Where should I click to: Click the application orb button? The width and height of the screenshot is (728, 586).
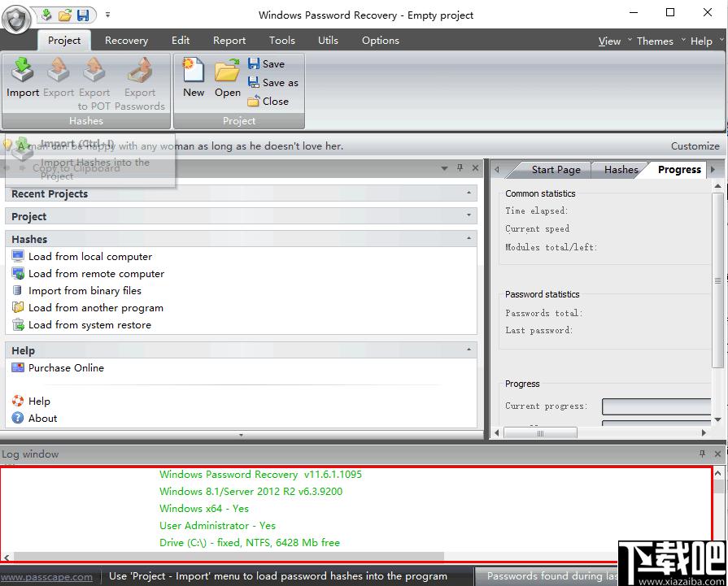[x=16, y=19]
